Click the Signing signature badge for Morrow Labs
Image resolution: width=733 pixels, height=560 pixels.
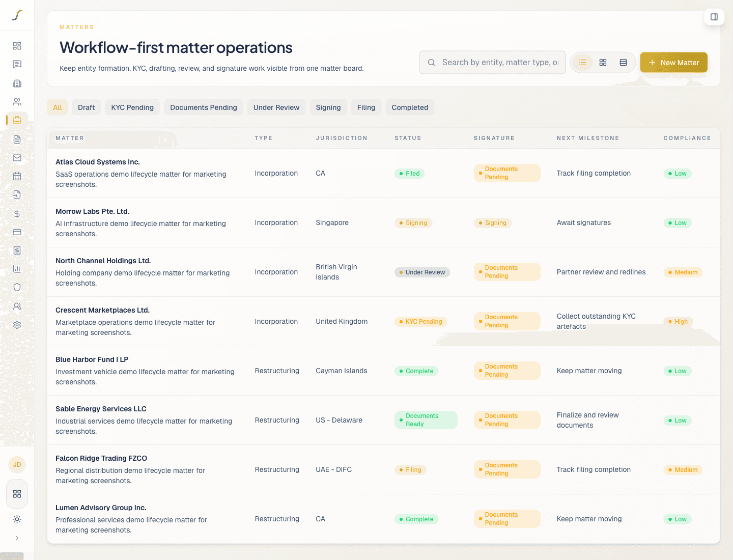(492, 223)
